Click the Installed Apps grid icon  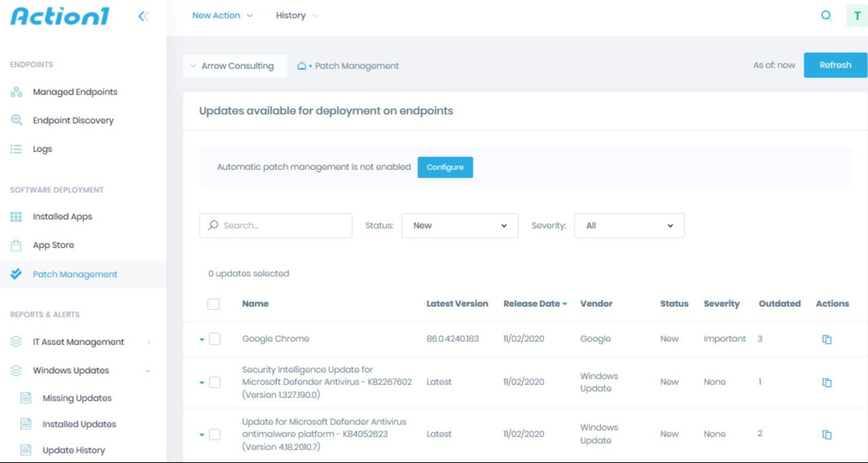tap(16, 217)
